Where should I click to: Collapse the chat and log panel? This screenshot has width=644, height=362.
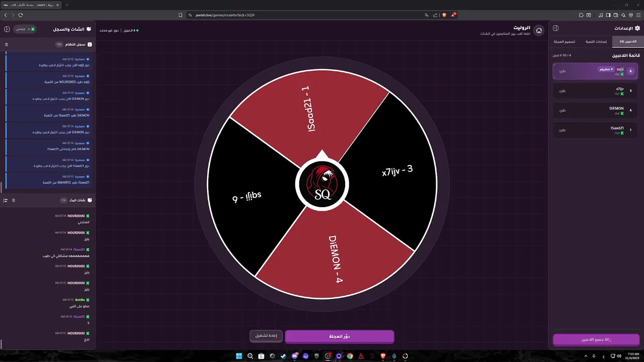coord(7,29)
